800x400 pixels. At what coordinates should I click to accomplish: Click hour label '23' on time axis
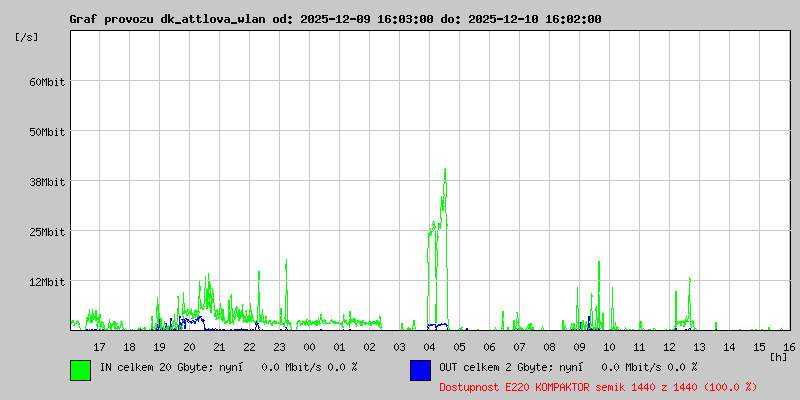pyautogui.click(x=280, y=347)
